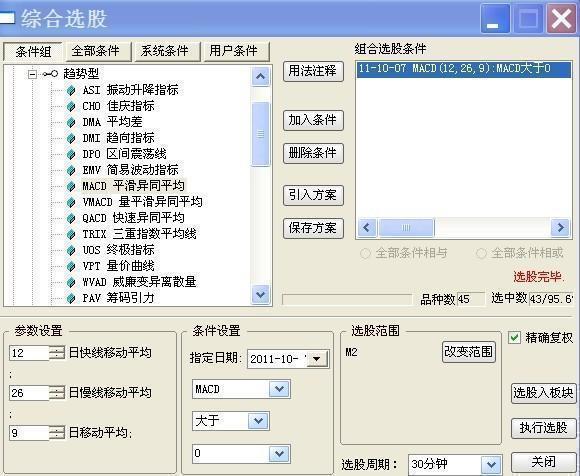Select the WVAD 威廉变异离散量 indicator icon
Viewport: 580px width, 476px height.
pyautogui.click(x=71, y=282)
